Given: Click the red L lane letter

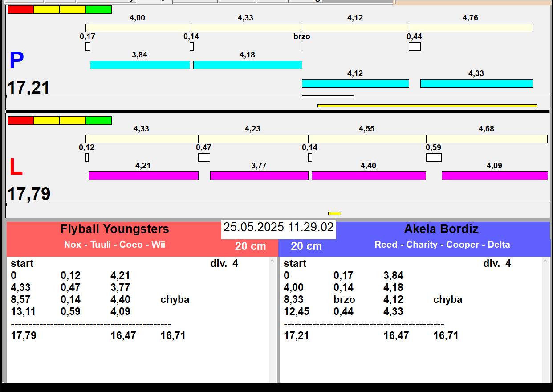Looking at the screenshot, I should tap(16, 167).
